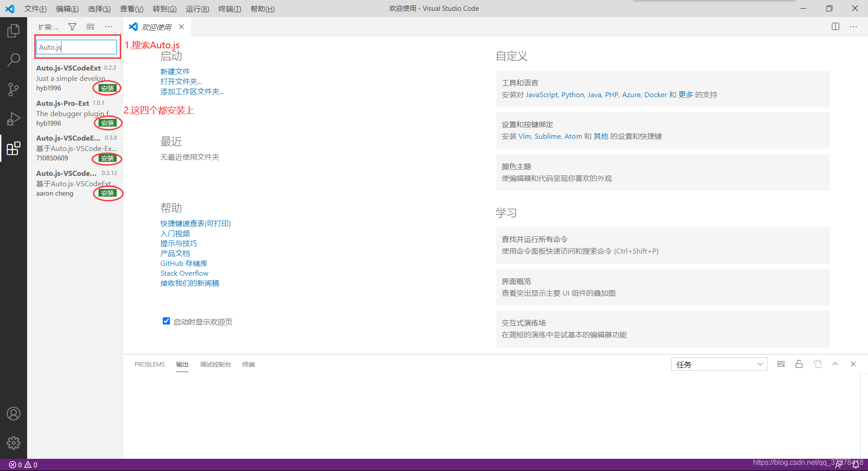Viewport: 868px width, 471px height.
Task: Open the 界面概览 card
Action: point(663,287)
